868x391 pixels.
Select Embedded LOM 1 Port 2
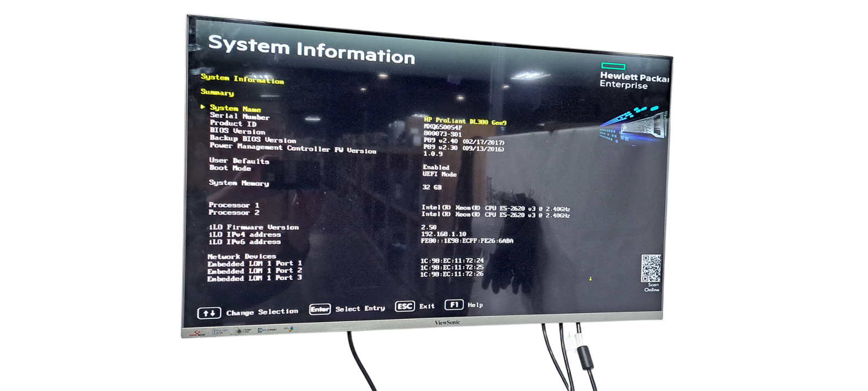click(254, 271)
